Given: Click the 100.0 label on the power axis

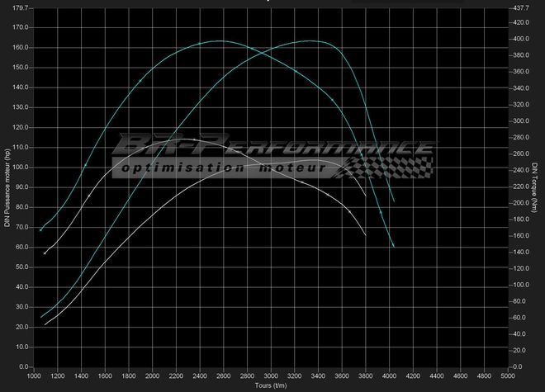Looking at the screenshot, I should point(19,167).
